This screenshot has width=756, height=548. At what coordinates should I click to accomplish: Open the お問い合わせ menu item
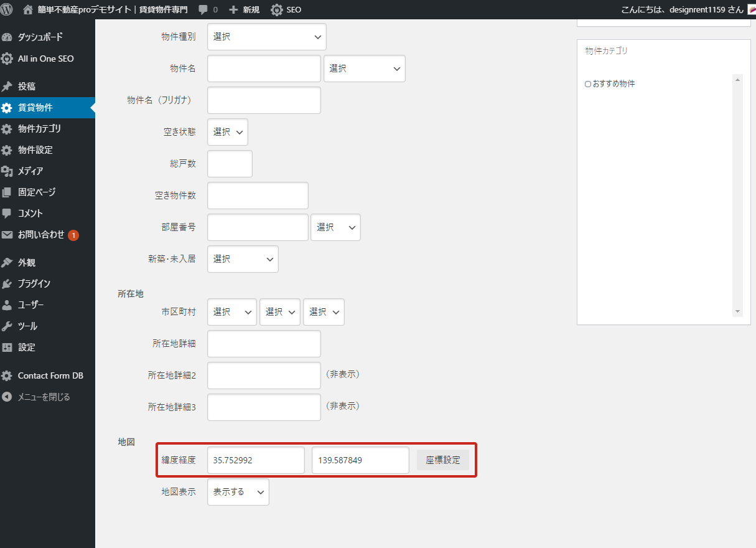click(40, 235)
